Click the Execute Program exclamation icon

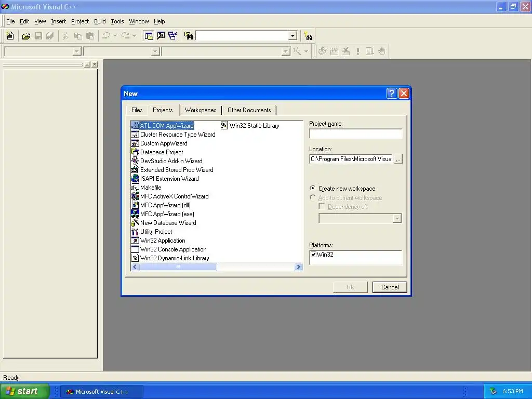tap(357, 51)
